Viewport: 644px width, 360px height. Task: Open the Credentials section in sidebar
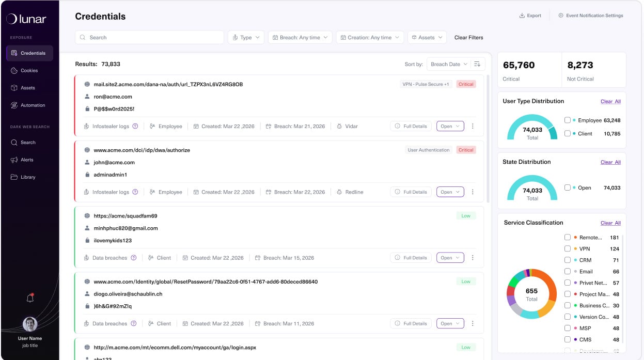pyautogui.click(x=29, y=53)
